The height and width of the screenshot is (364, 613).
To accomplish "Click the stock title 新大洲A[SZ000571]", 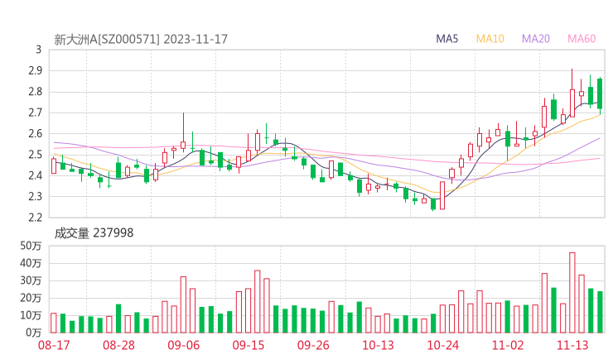I will coord(107,40).
